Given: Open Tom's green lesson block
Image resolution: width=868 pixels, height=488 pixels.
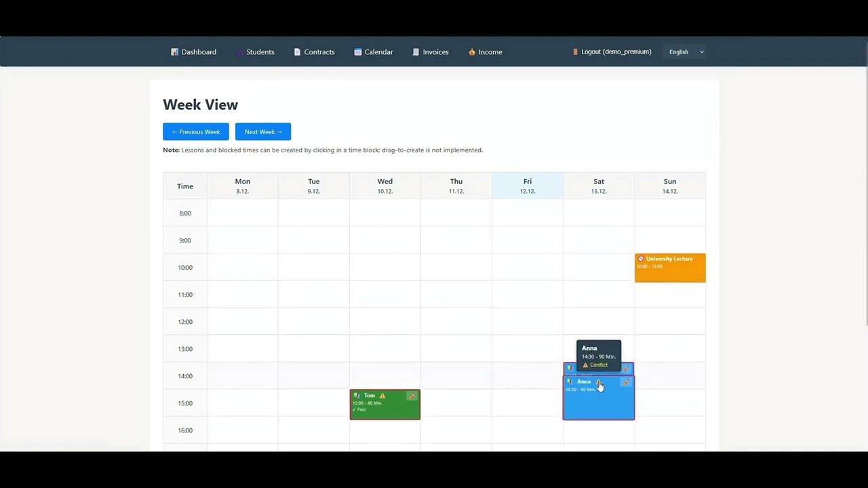Looking at the screenshot, I should pos(385,405).
